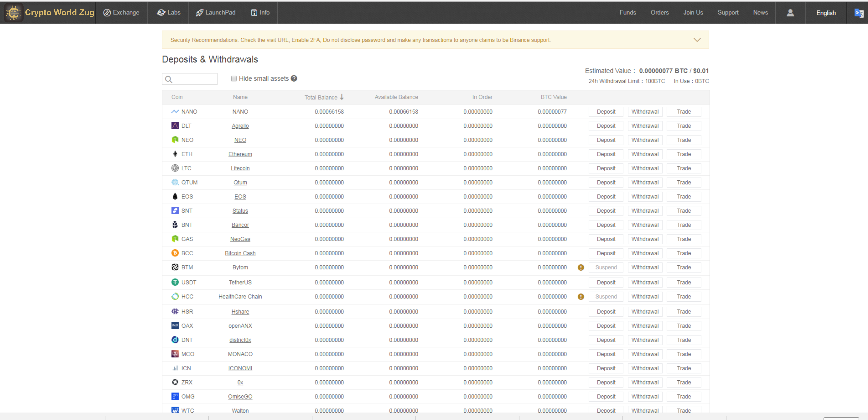
Task: Click the USDT Tether coin icon
Action: point(175,282)
